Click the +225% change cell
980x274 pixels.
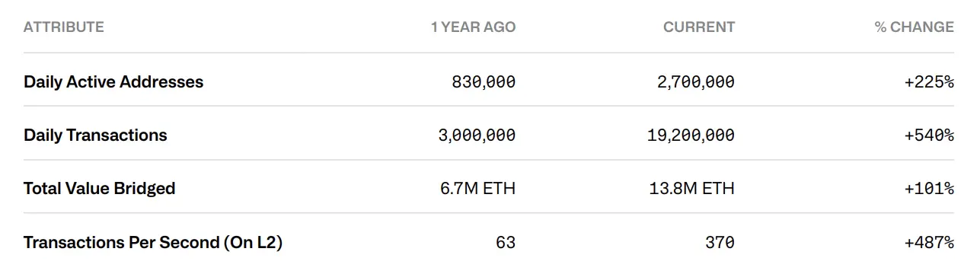tap(929, 81)
